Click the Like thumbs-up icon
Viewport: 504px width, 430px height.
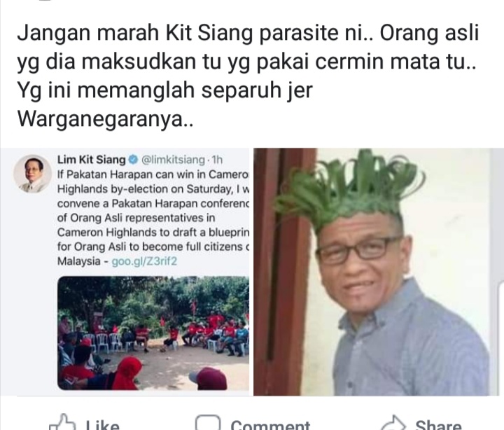coord(62,422)
